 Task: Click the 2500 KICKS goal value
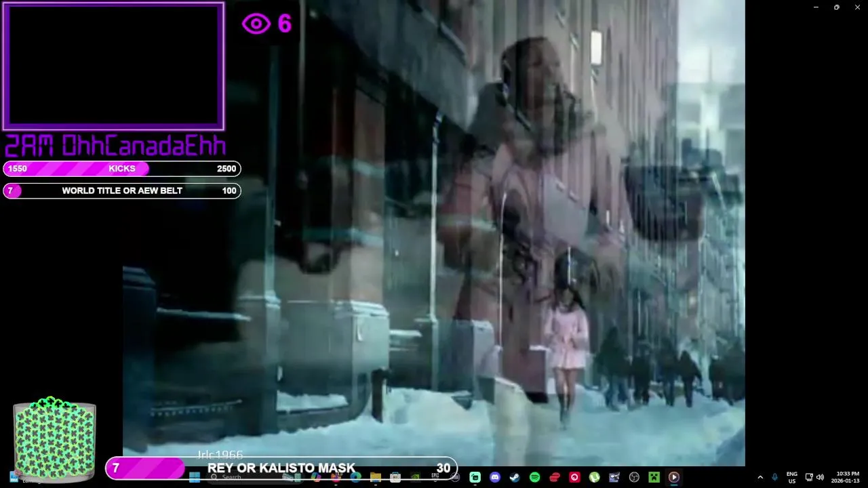pyautogui.click(x=226, y=169)
